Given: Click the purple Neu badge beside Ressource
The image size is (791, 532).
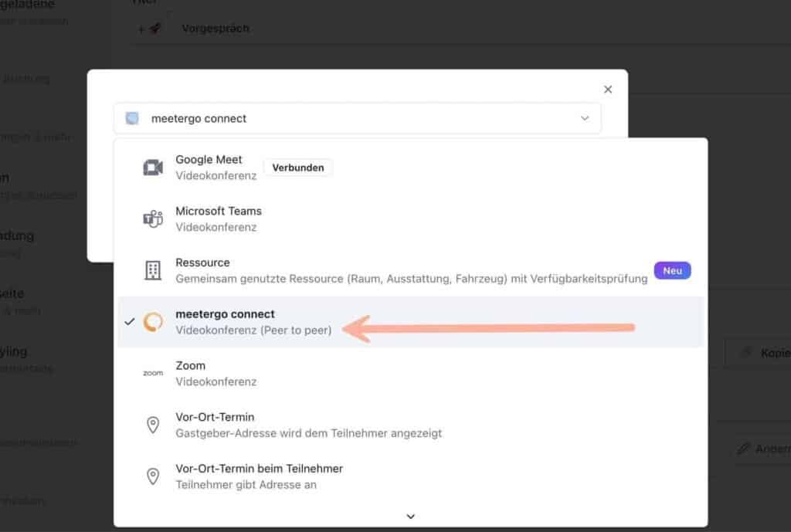Looking at the screenshot, I should pyautogui.click(x=671, y=270).
